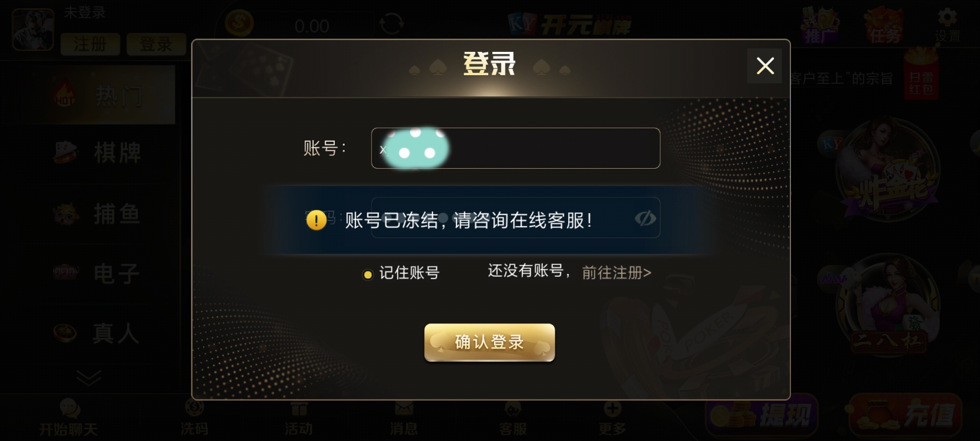The image size is (980, 441).
Task: Open the 任务 tasks icon
Action: point(884,25)
